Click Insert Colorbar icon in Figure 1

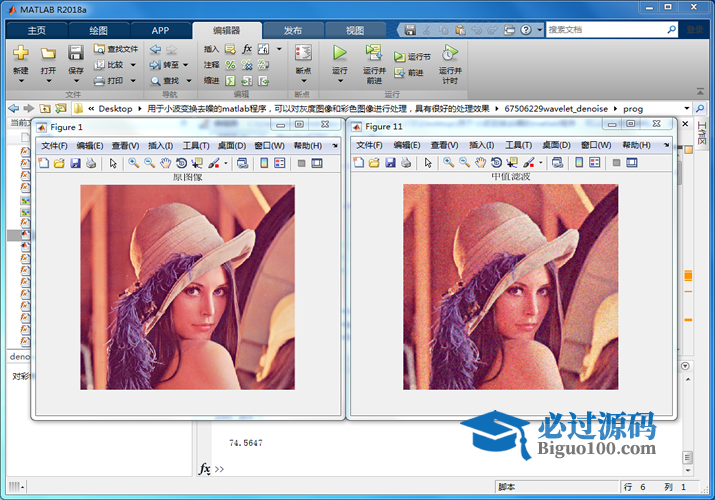click(x=264, y=163)
